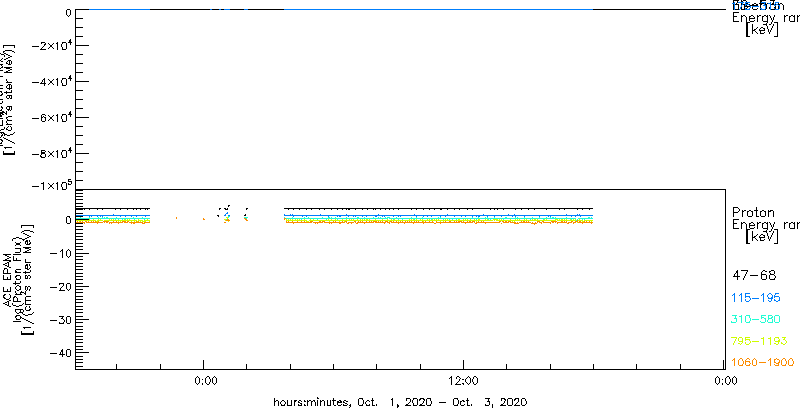Screen dimensions: 800x410
Task: Click the ACE EPAM axis label
Action: (x=8, y=280)
